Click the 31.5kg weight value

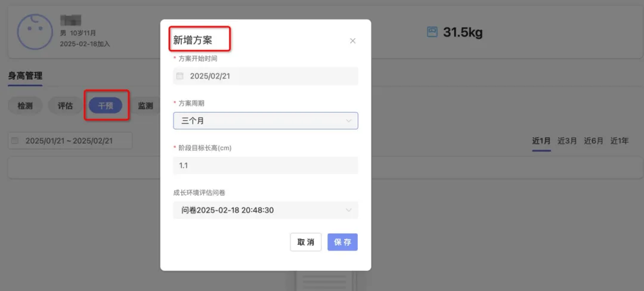tap(463, 32)
